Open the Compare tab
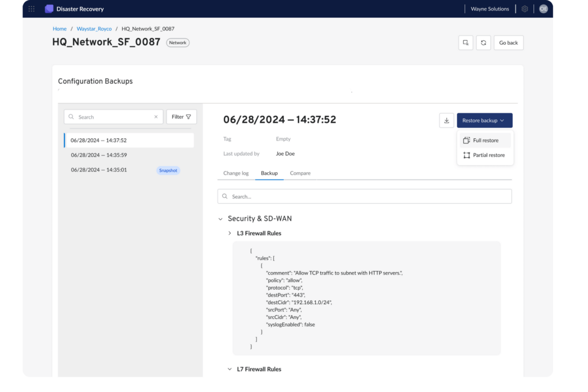 [x=300, y=173]
